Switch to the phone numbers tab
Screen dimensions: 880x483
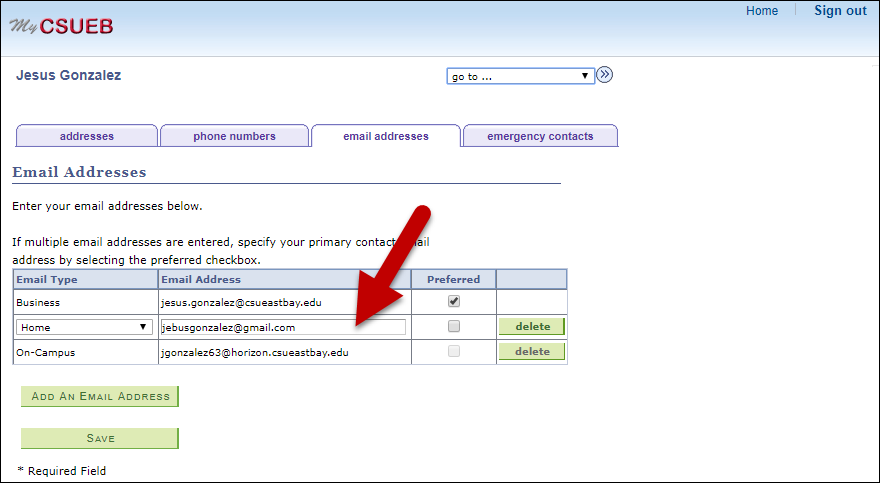tap(235, 136)
